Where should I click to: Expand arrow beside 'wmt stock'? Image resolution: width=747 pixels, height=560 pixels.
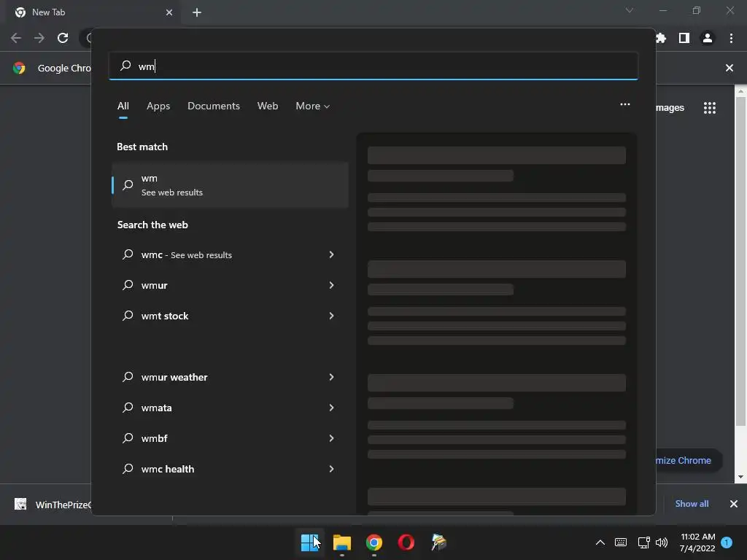pos(332,316)
